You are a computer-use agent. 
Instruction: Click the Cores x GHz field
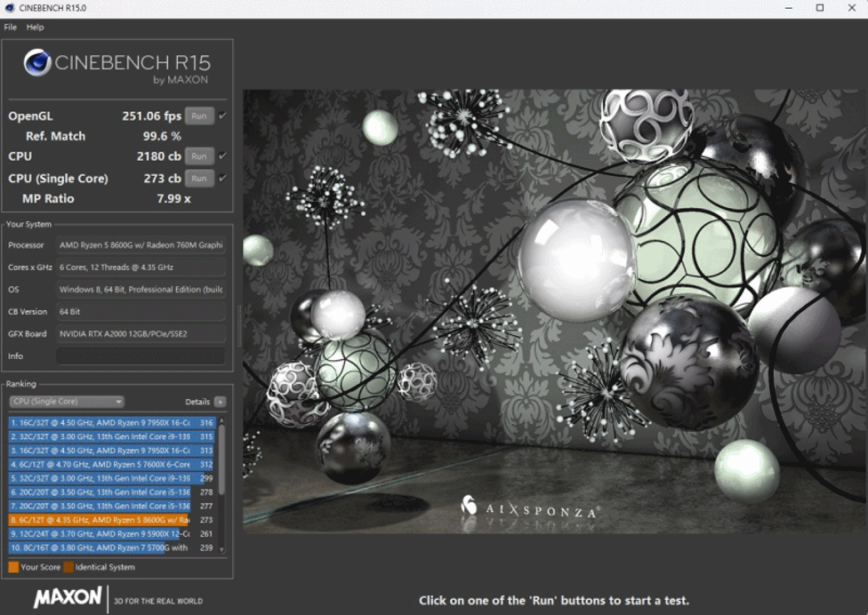pyautogui.click(x=141, y=268)
